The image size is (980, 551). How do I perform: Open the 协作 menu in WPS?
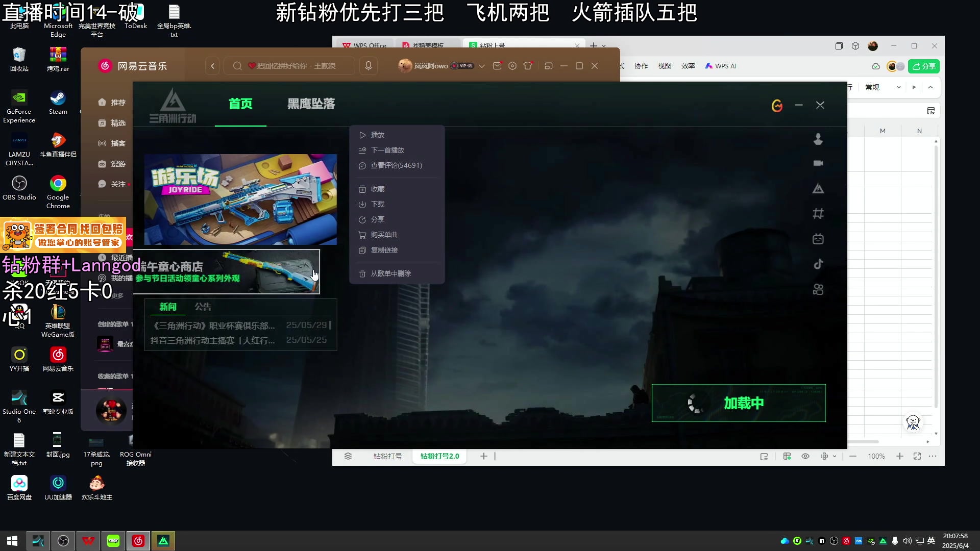(641, 66)
